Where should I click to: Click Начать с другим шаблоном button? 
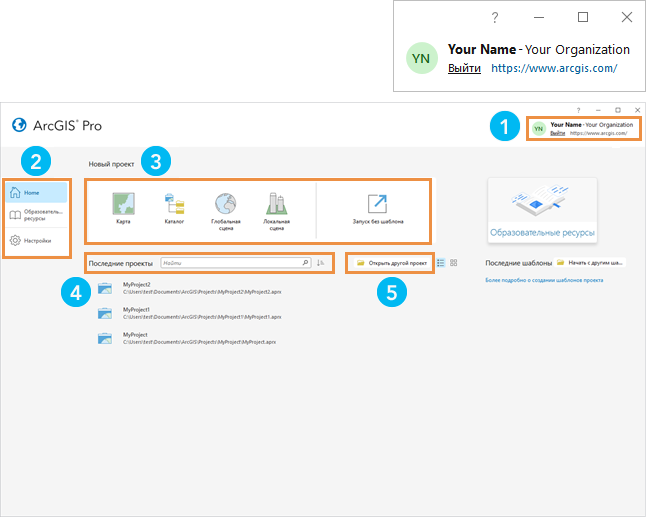[x=590, y=262]
